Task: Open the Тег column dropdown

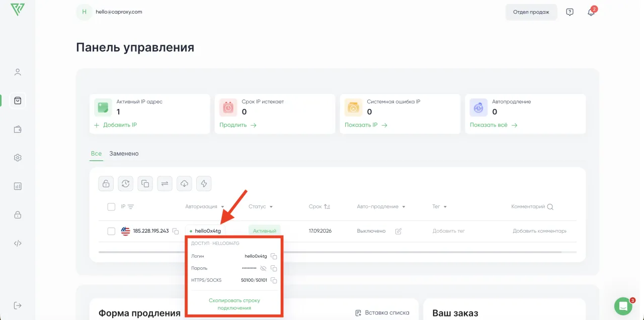Action: [x=445, y=207]
